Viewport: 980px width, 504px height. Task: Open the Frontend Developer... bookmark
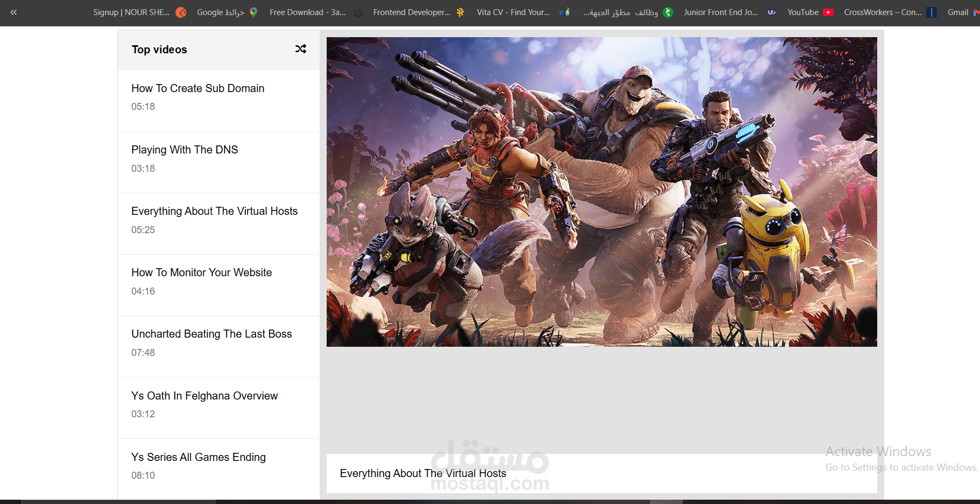419,12
